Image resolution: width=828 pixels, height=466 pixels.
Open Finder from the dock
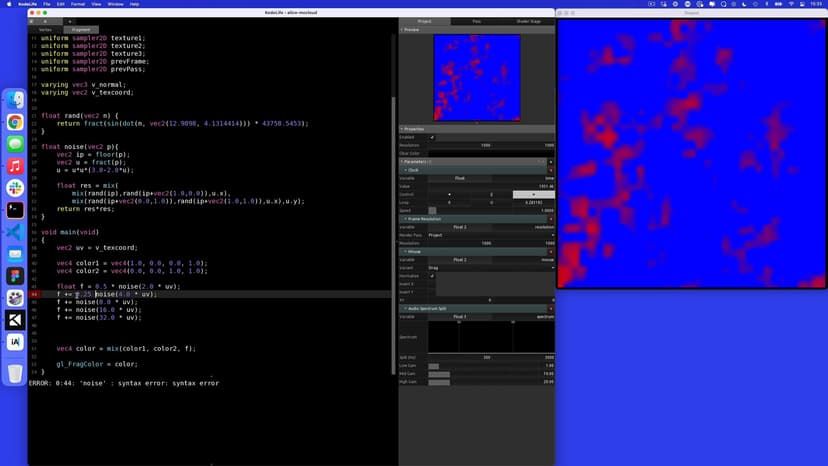[15, 100]
